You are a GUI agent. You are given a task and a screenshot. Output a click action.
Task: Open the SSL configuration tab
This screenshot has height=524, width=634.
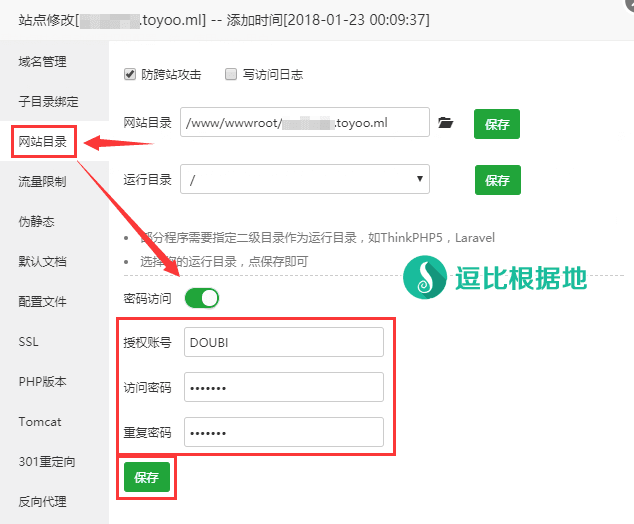tap(28, 342)
